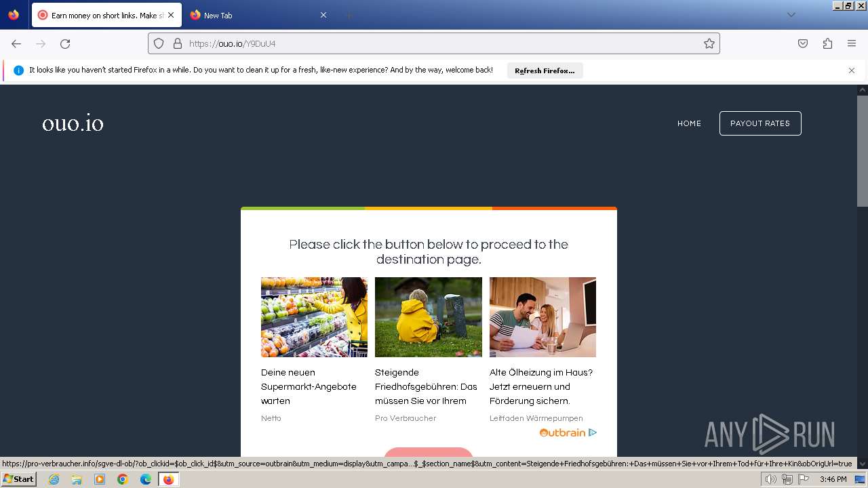The height and width of the screenshot is (488, 868).
Task: Open the PAYOUT RATES button
Action: coord(760,123)
